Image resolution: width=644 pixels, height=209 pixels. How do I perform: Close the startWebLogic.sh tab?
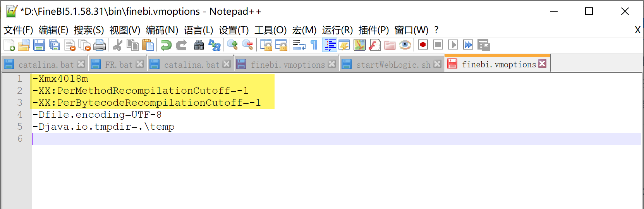pyautogui.click(x=437, y=64)
